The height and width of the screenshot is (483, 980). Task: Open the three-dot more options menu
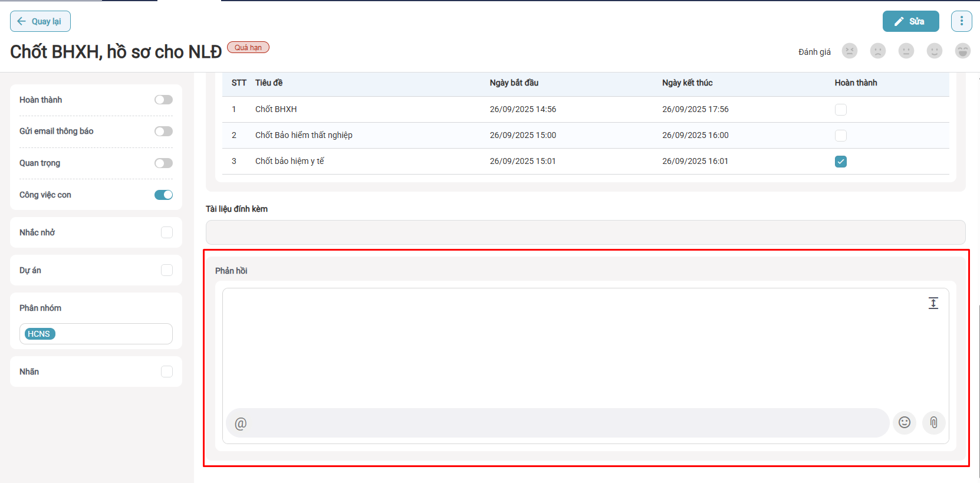pos(961,21)
